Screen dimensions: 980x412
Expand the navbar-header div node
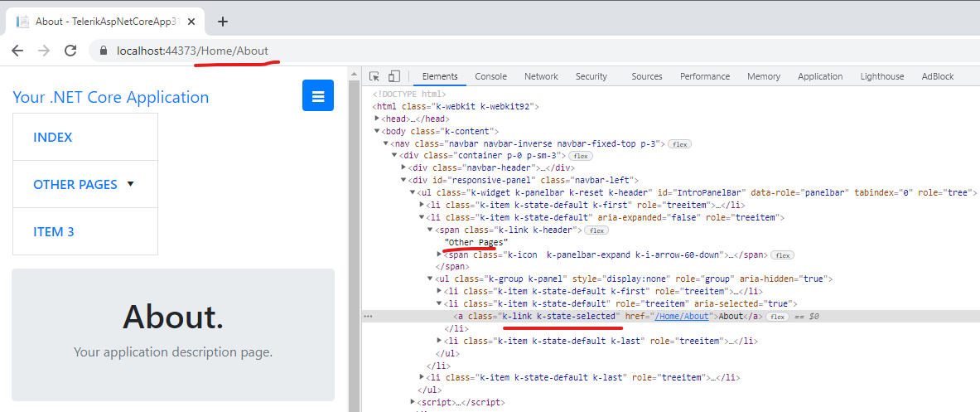click(x=403, y=167)
